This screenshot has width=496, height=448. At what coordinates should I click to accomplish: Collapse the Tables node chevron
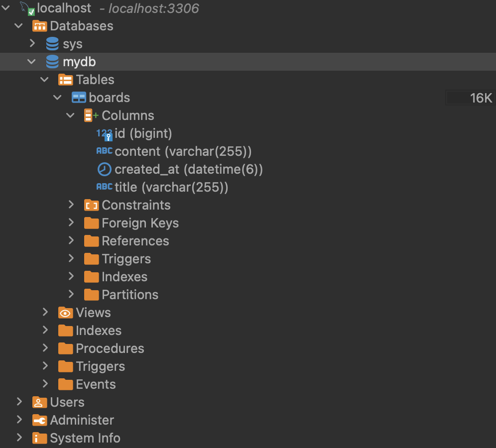click(x=45, y=79)
